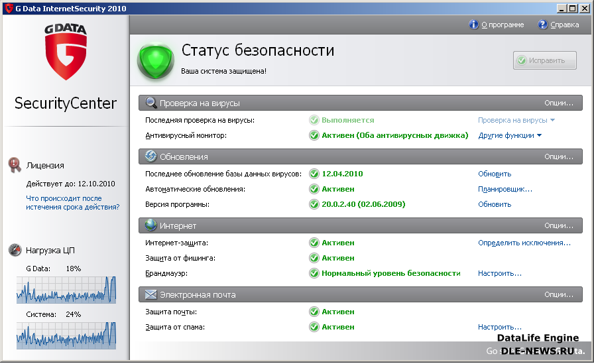This screenshot has width=594, height=364.
Task: Open Определить исключения link
Action: point(524,243)
